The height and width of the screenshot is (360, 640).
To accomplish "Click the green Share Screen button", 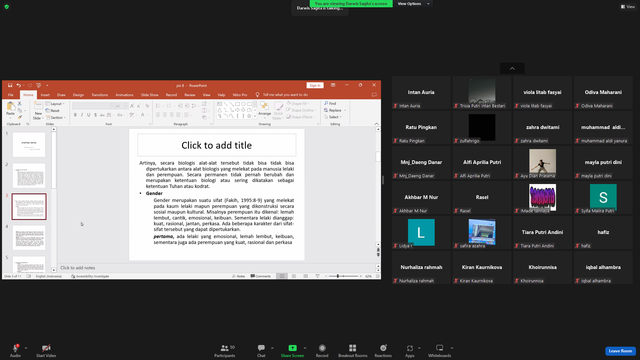I will tap(292, 350).
